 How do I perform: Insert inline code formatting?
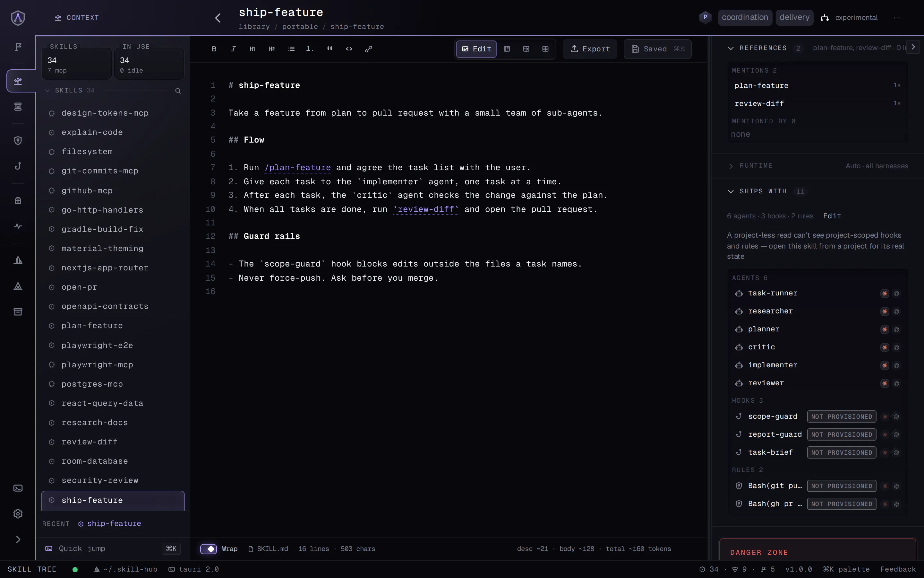(x=349, y=49)
